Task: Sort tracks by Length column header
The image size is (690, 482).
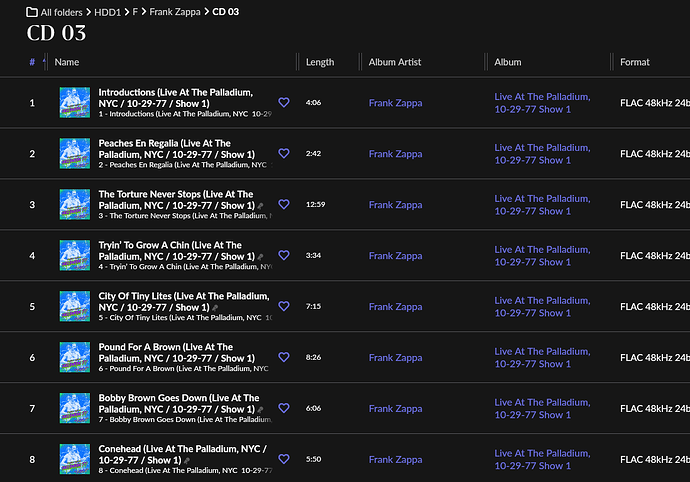Action: tap(320, 62)
